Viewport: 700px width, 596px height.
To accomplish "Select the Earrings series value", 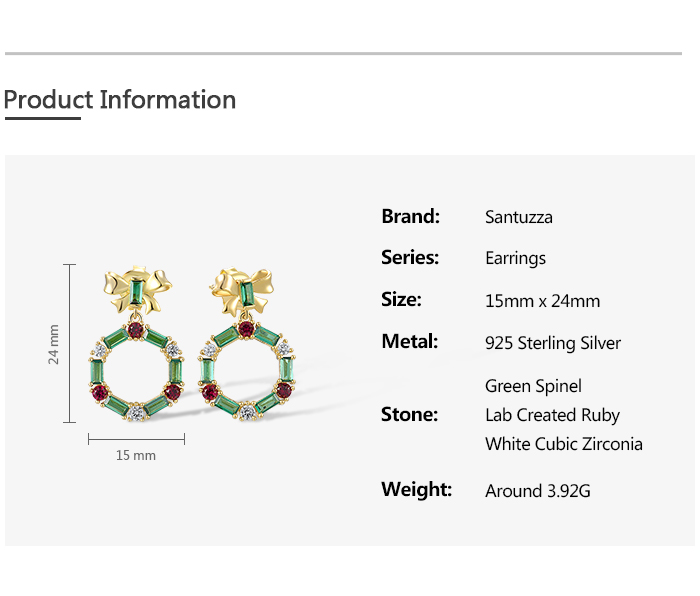I will 515,258.
